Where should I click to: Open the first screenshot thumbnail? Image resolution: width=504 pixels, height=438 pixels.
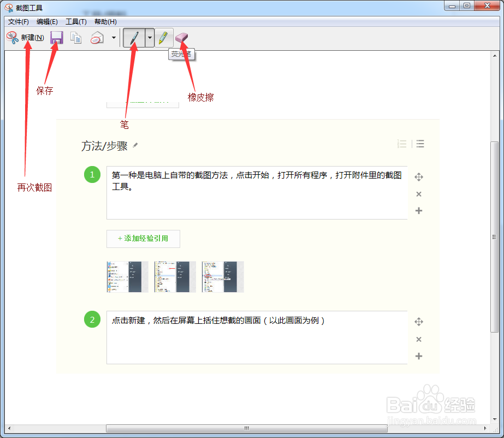click(127, 276)
